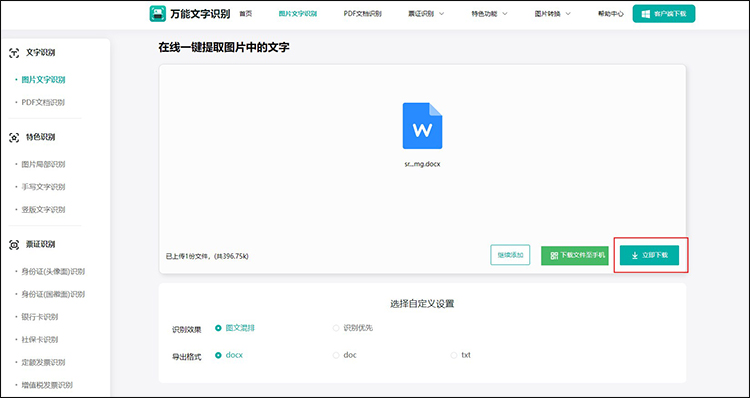Click the 选择自定义设置 heading
The image size is (750, 398).
click(x=422, y=304)
